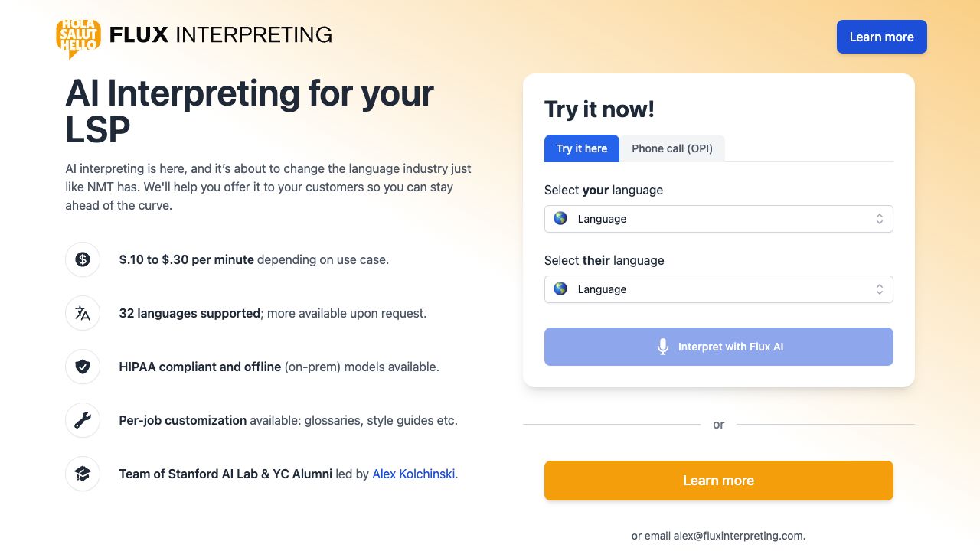Open the Alex Kolchinski link
The image size is (980, 551).
(413, 474)
